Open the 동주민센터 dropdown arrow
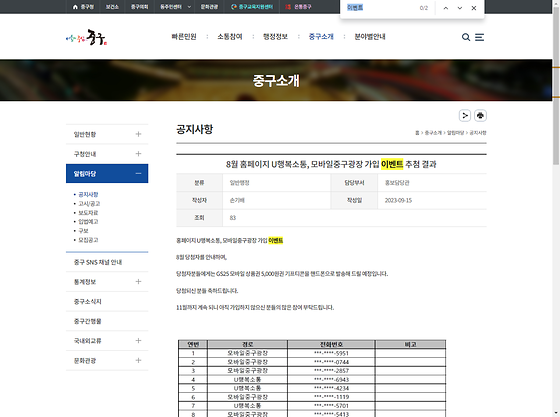 [x=189, y=7]
